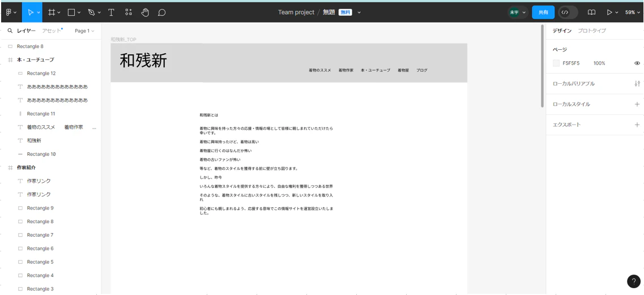Viewport: 644px width, 295px height.
Task: Select the Move tool
Action: click(31, 12)
